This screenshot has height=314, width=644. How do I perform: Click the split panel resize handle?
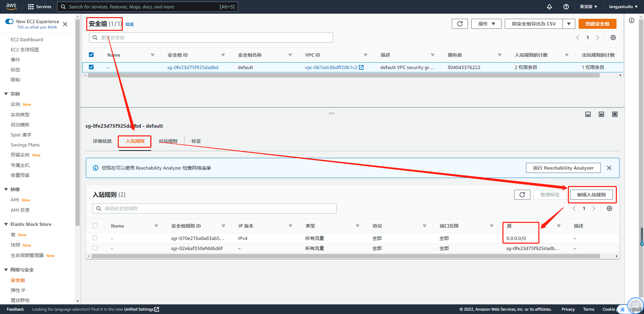tap(332, 113)
